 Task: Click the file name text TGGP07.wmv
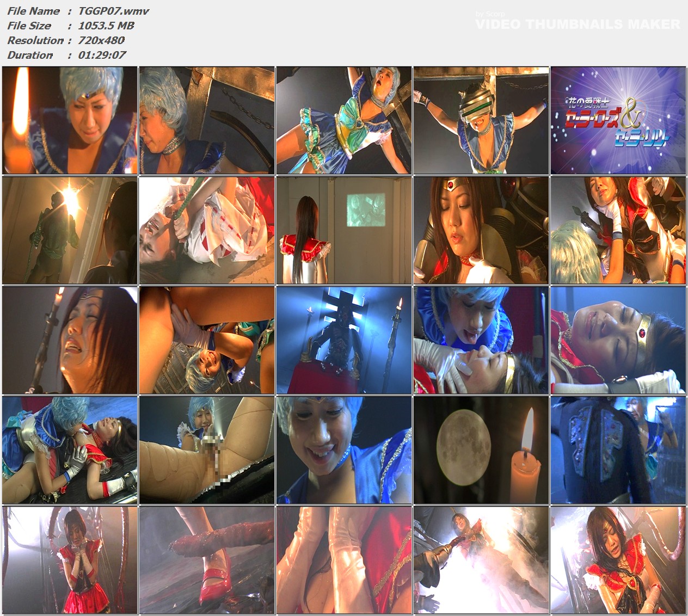tap(114, 11)
